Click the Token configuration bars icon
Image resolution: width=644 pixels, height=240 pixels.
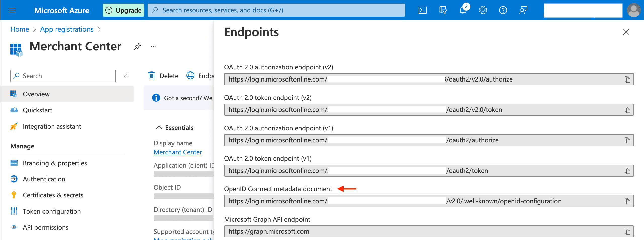(14, 211)
